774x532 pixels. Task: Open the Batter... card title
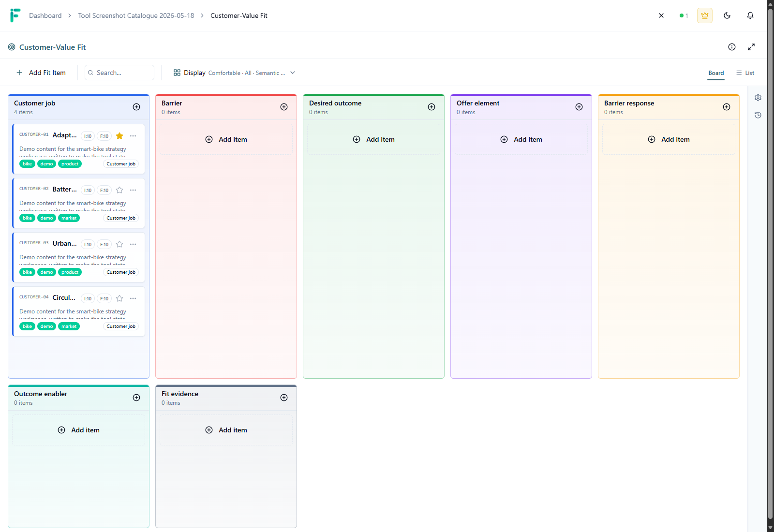click(x=64, y=189)
